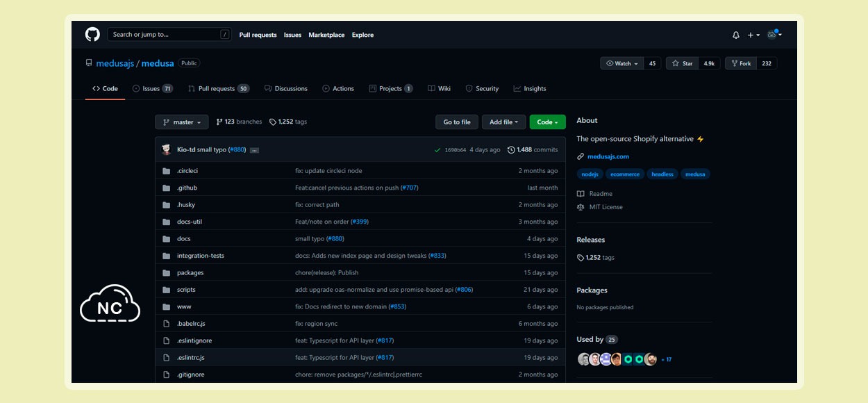Click the headless topic tag

662,174
